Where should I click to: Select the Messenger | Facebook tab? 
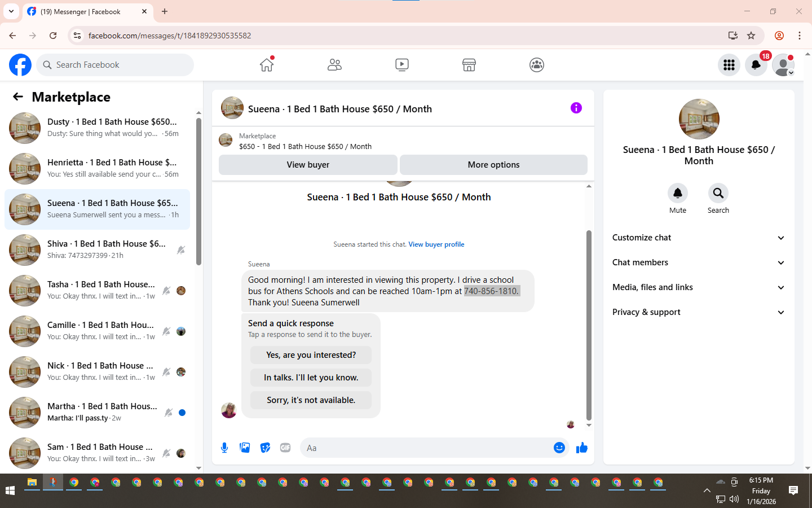[x=87, y=11]
